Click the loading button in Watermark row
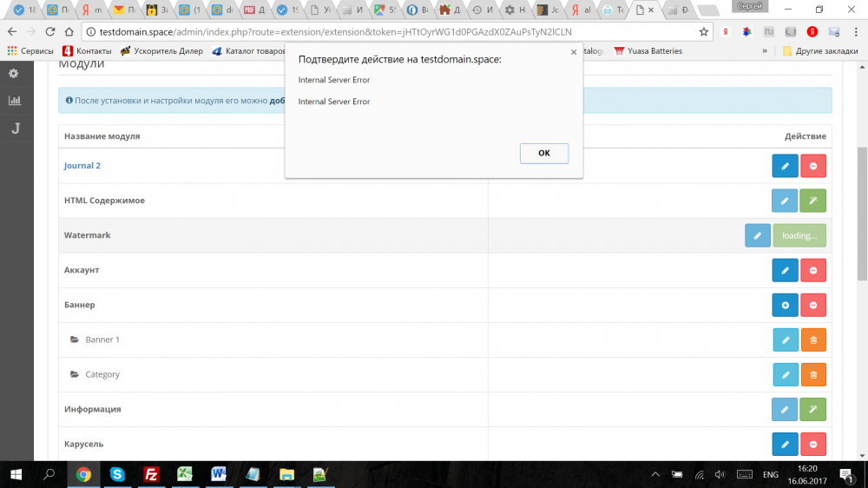Viewport: 868px width, 488px height. pos(799,235)
